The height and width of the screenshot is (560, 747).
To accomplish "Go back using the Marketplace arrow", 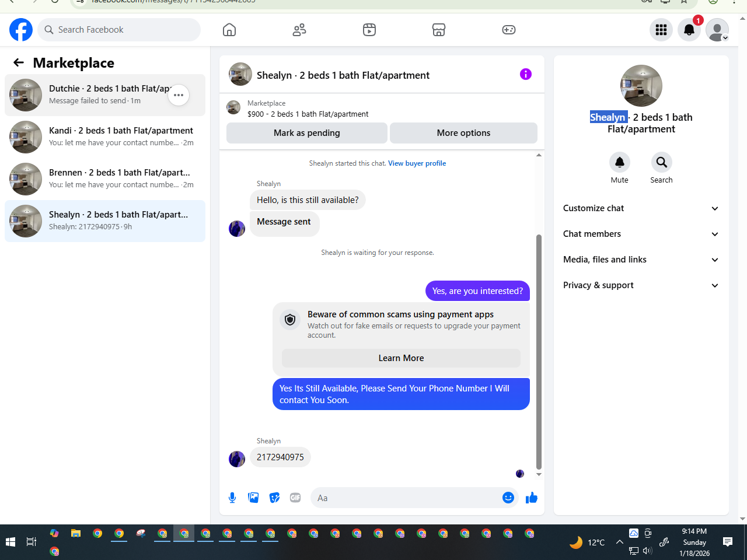I will click(19, 62).
